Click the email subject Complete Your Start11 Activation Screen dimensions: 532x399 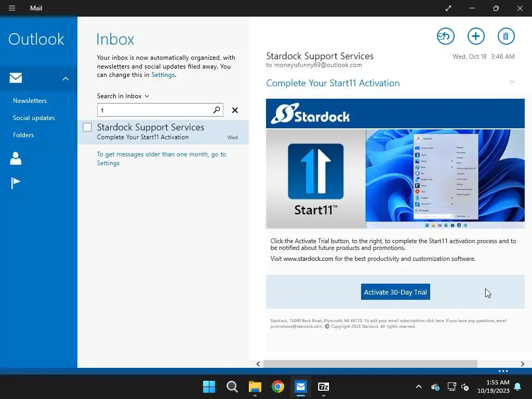(332, 83)
